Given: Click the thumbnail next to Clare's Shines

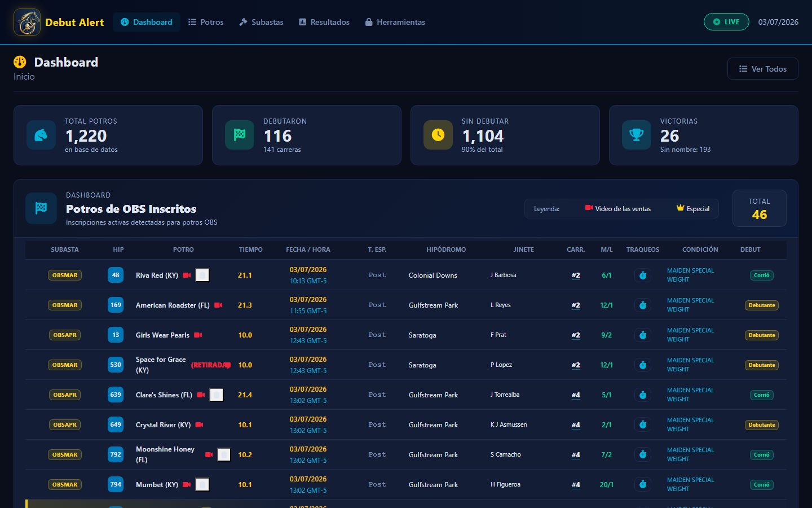Looking at the screenshot, I should pos(217,395).
